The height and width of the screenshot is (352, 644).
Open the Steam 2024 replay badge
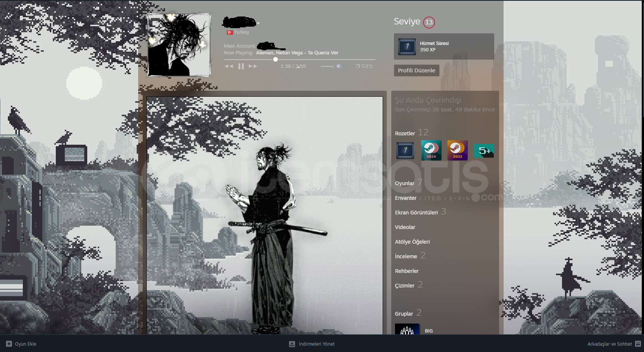[431, 150]
